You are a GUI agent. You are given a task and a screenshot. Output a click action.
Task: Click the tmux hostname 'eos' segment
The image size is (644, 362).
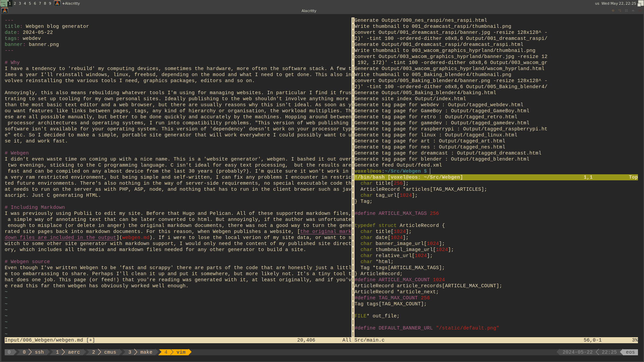click(x=630, y=352)
